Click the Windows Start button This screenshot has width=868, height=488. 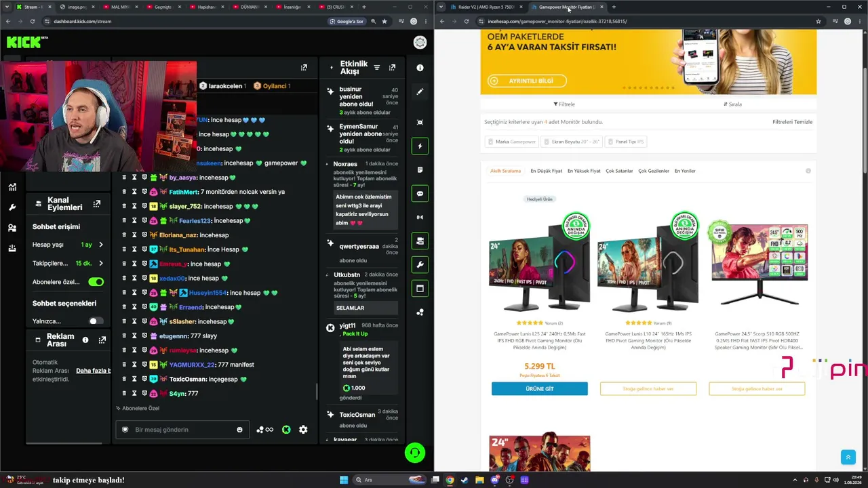pos(344,480)
